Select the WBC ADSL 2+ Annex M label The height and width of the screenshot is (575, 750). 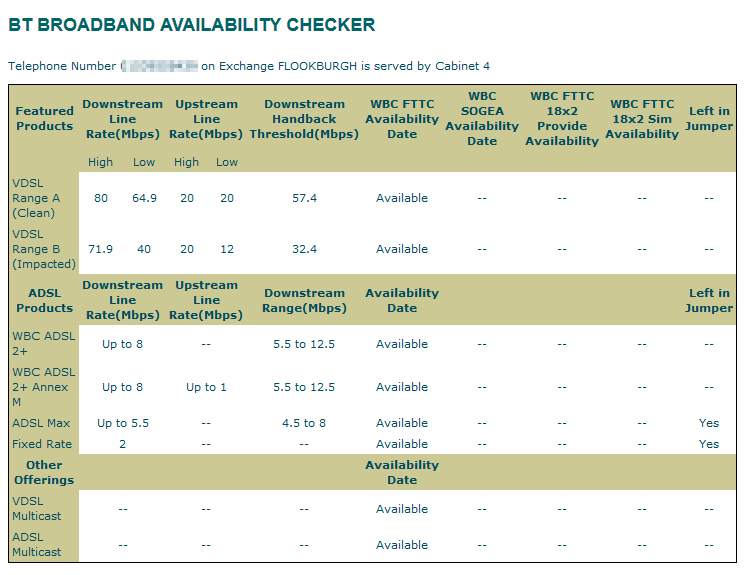pyautogui.click(x=44, y=387)
